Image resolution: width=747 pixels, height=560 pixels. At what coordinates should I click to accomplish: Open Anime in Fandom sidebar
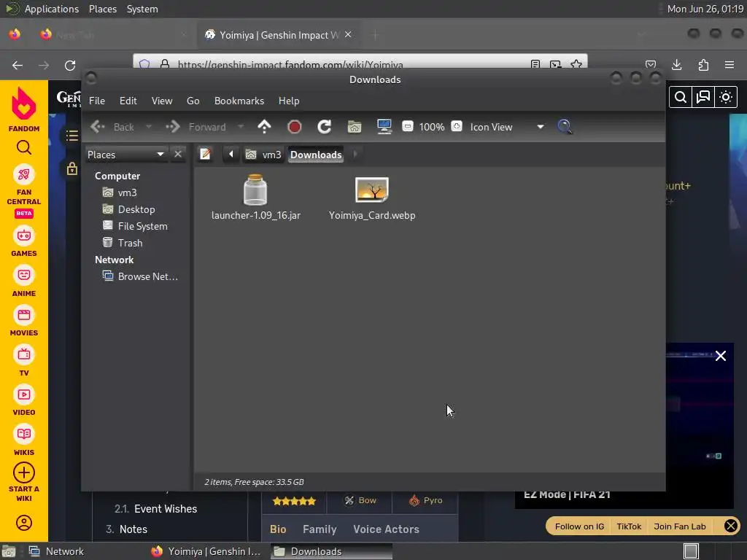click(24, 282)
